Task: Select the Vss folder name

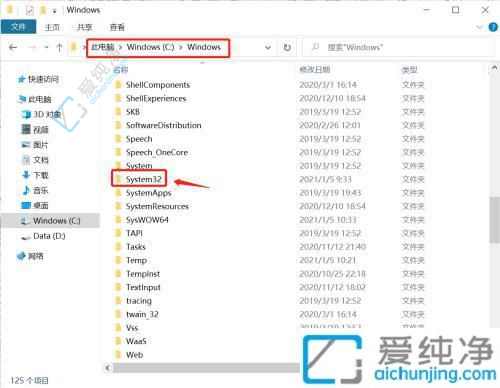Action: (x=132, y=328)
